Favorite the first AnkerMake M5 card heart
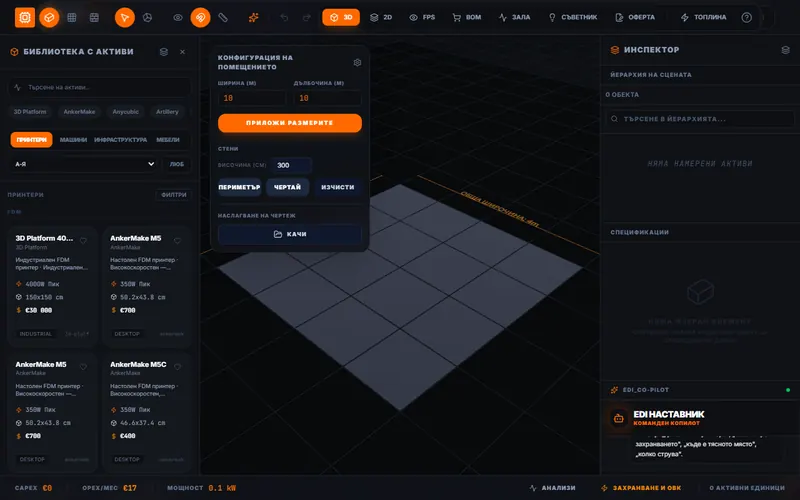Viewport: 800px width, 500px height. point(177,240)
